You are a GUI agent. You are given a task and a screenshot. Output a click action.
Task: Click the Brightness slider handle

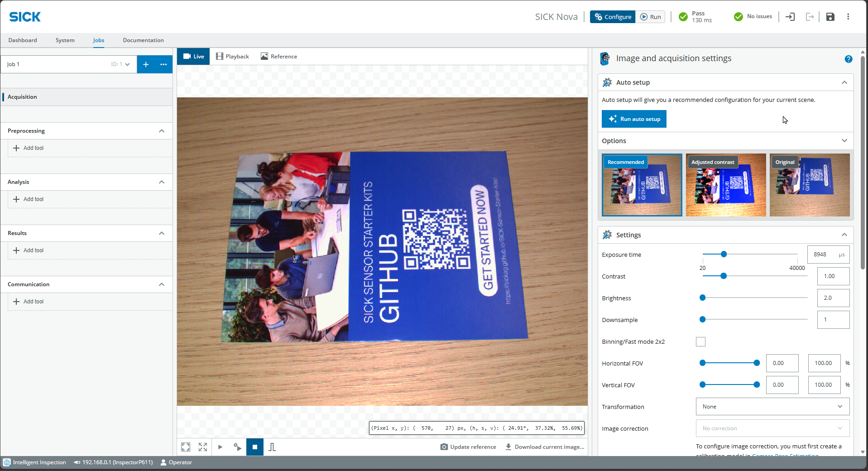pos(703,298)
